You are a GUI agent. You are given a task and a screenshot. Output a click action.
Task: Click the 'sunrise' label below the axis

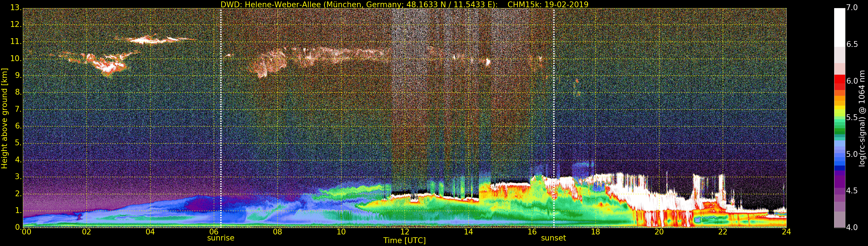pyautogui.click(x=221, y=238)
